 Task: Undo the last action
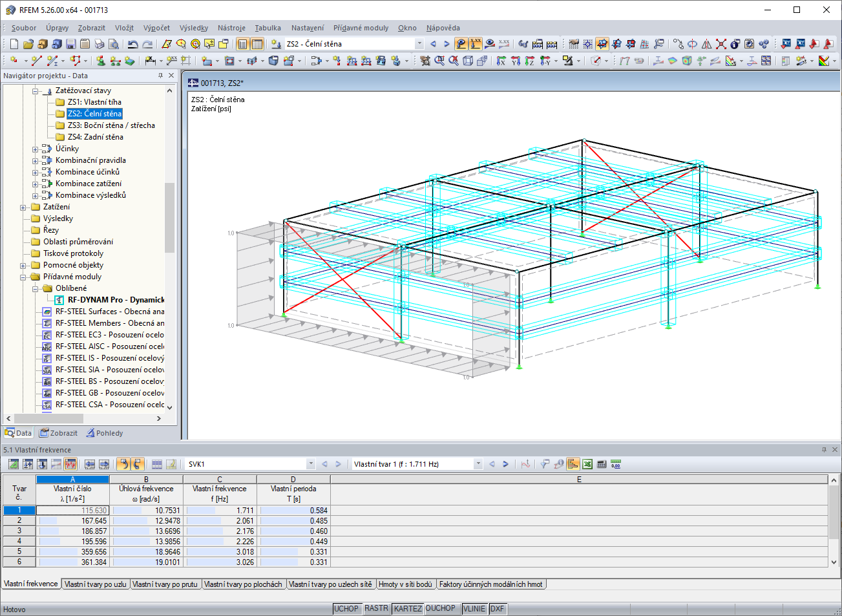133,44
